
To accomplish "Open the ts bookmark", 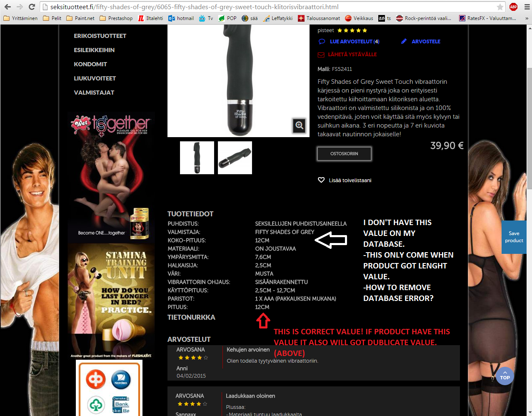I will pos(385,18).
